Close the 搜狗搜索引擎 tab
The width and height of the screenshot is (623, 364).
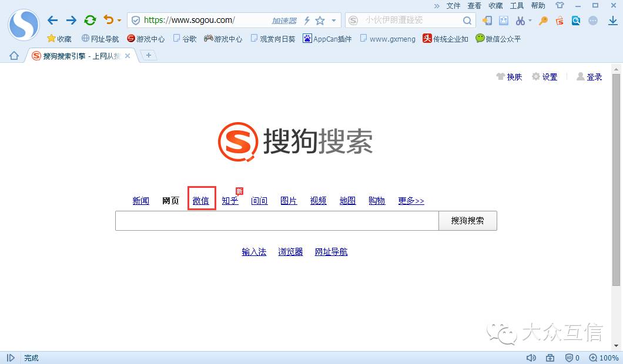point(128,56)
